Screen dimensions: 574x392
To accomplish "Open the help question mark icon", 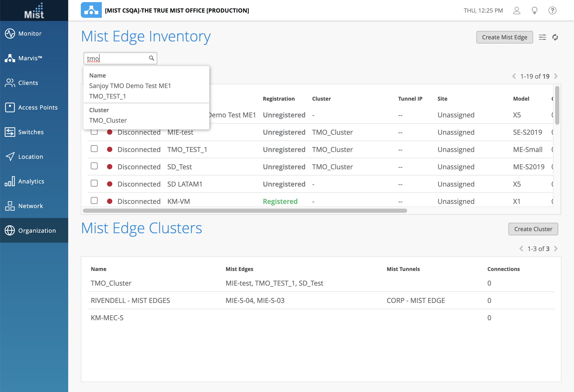I will pos(552,10).
